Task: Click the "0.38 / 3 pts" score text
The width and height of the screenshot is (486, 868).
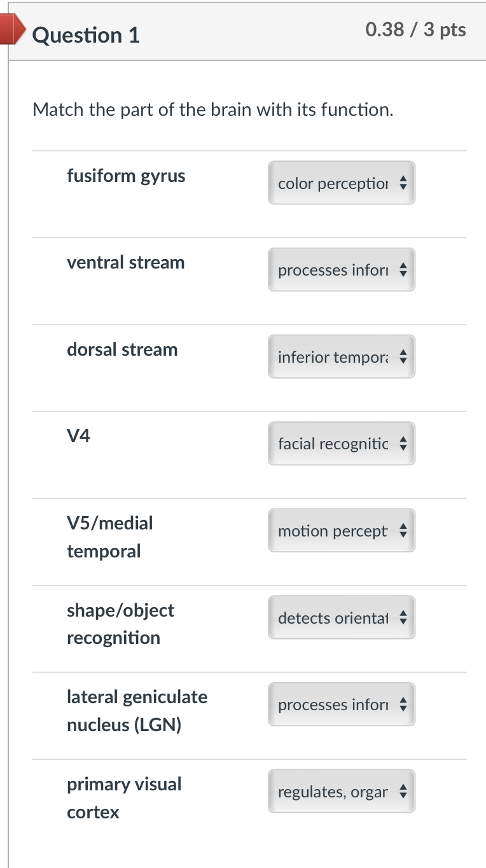Action: click(416, 30)
